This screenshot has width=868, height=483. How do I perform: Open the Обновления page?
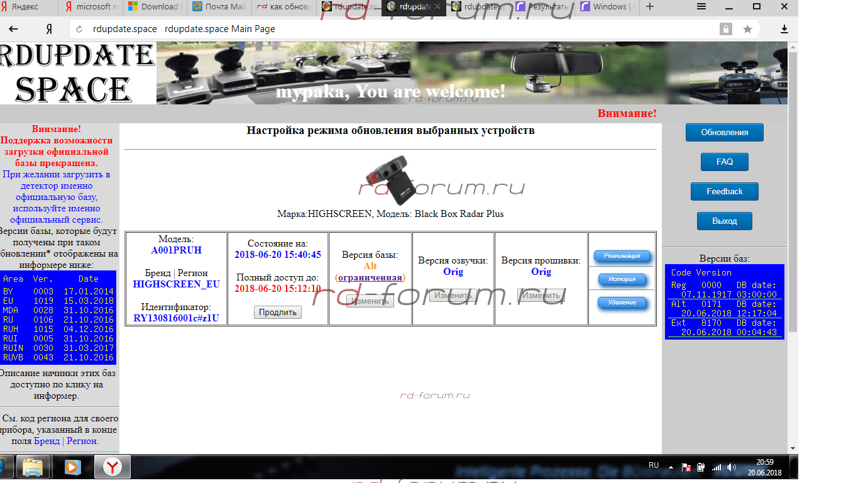coord(724,132)
